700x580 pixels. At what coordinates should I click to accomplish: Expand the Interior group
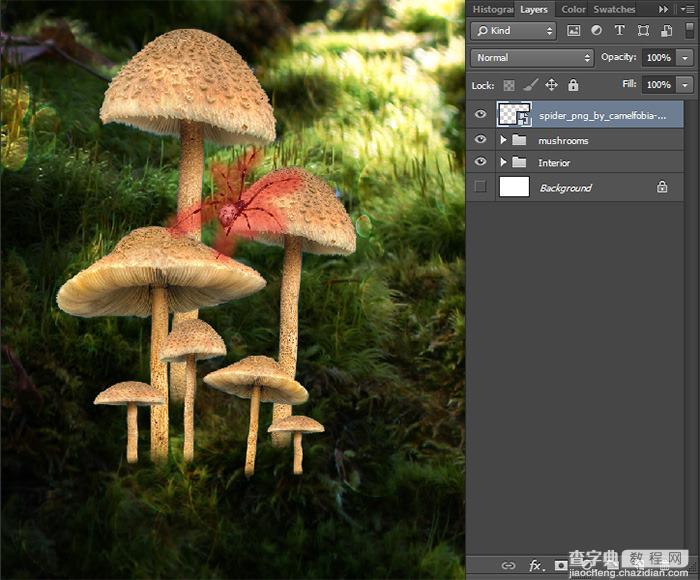(x=503, y=162)
